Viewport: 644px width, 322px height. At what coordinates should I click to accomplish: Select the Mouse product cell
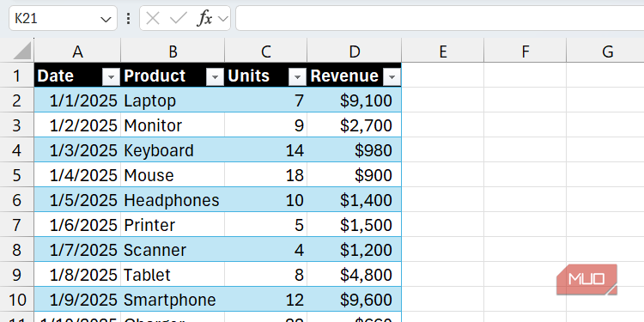click(173, 175)
